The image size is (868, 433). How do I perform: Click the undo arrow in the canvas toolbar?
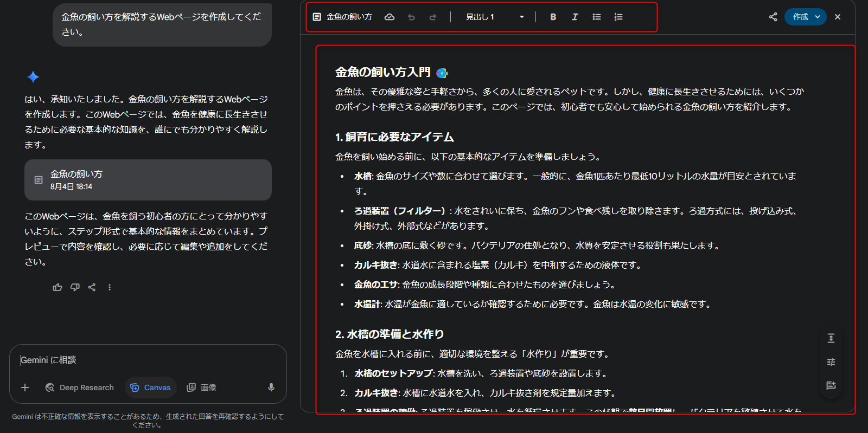pyautogui.click(x=411, y=17)
